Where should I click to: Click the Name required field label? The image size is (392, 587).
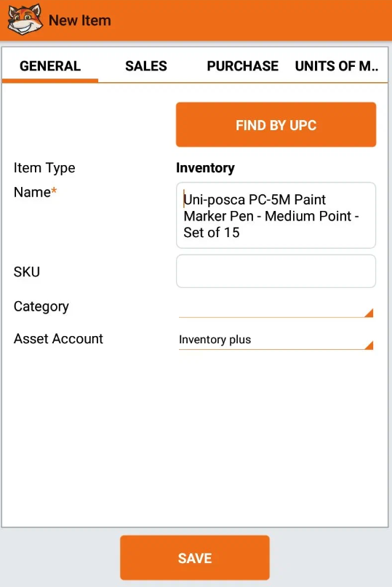(35, 192)
